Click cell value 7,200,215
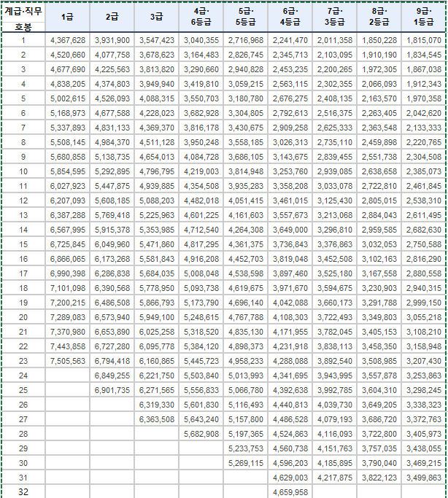The image size is (448, 498). click(67, 303)
